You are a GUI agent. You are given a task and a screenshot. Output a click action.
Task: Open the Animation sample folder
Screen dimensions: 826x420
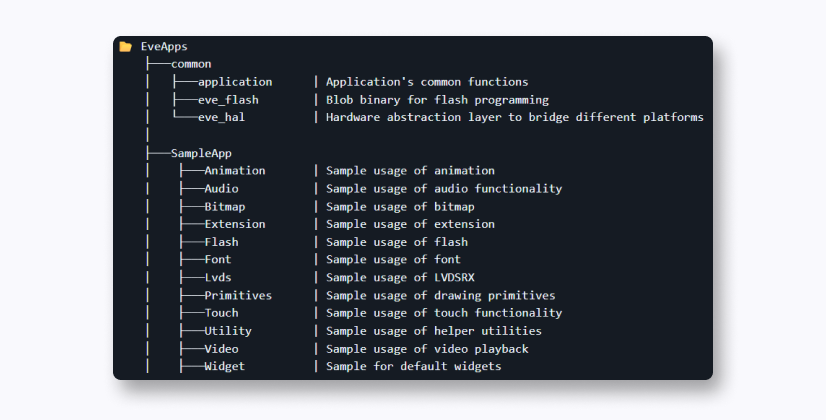pos(234,171)
